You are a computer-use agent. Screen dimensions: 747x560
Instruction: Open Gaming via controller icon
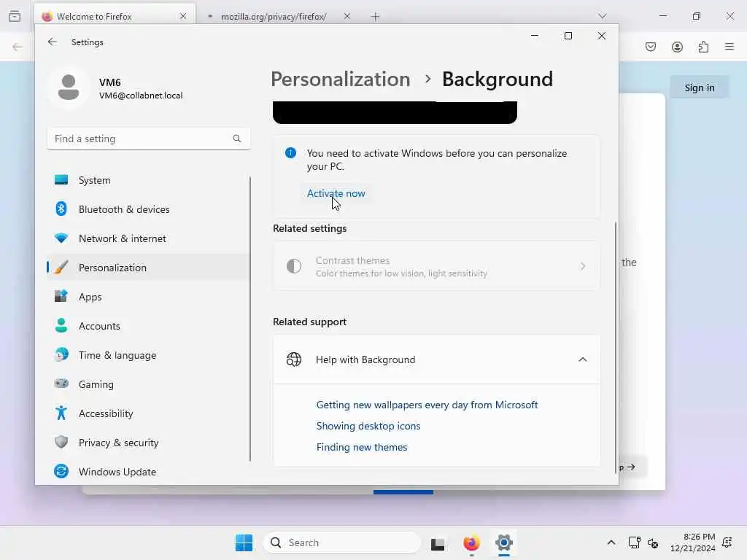(x=61, y=384)
